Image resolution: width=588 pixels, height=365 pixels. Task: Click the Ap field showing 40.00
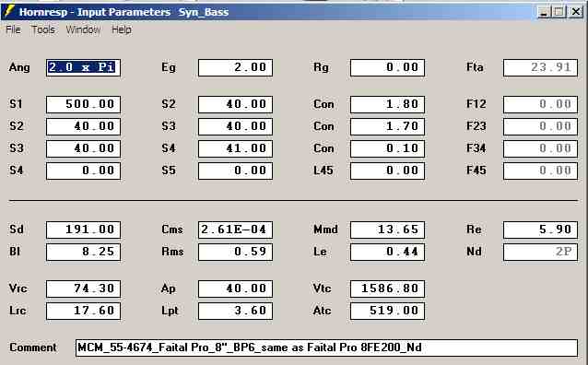236,288
